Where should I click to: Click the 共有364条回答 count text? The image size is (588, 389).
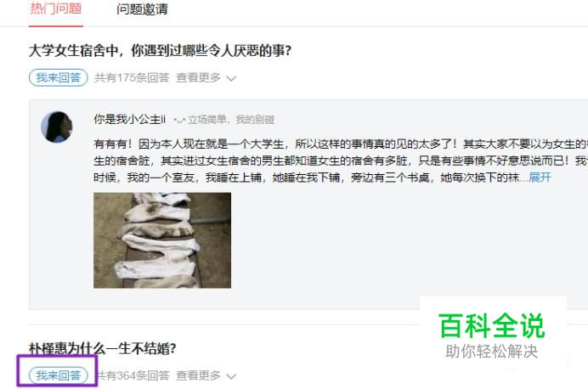point(132,375)
